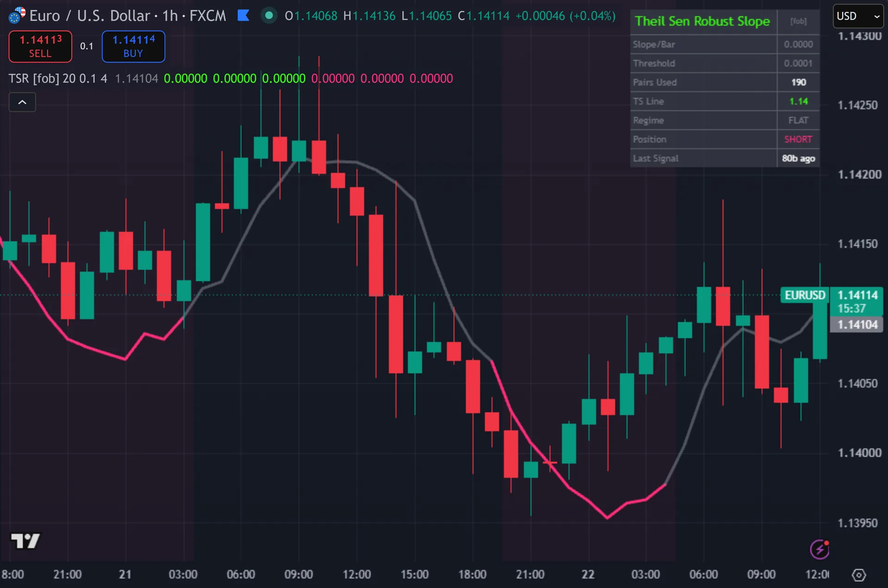Click the date label 22 on the time axis
This screenshot has width=888, height=588.
coord(588,575)
